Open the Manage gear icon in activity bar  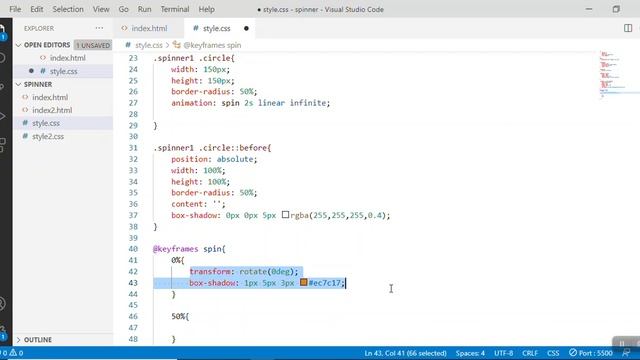click(3, 331)
